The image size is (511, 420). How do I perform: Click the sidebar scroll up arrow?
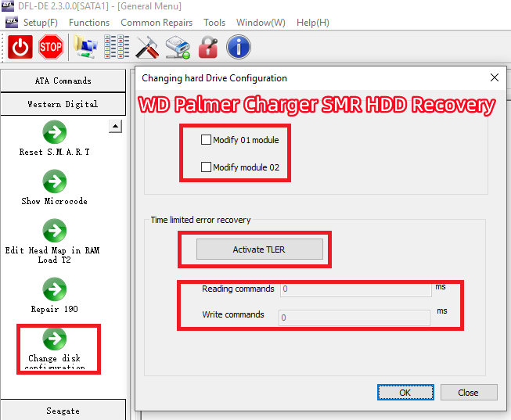[115, 126]
